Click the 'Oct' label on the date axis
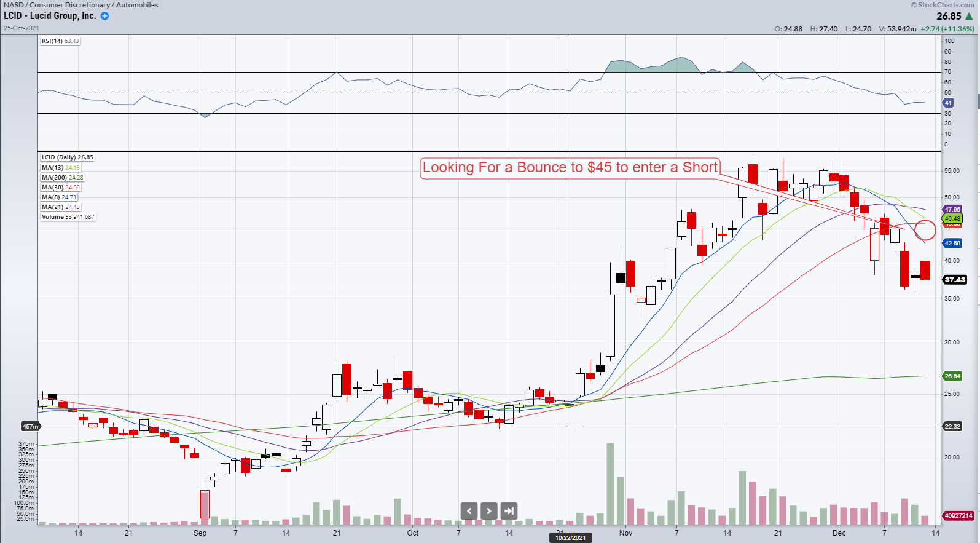980x543 pixels. point(413,533)
